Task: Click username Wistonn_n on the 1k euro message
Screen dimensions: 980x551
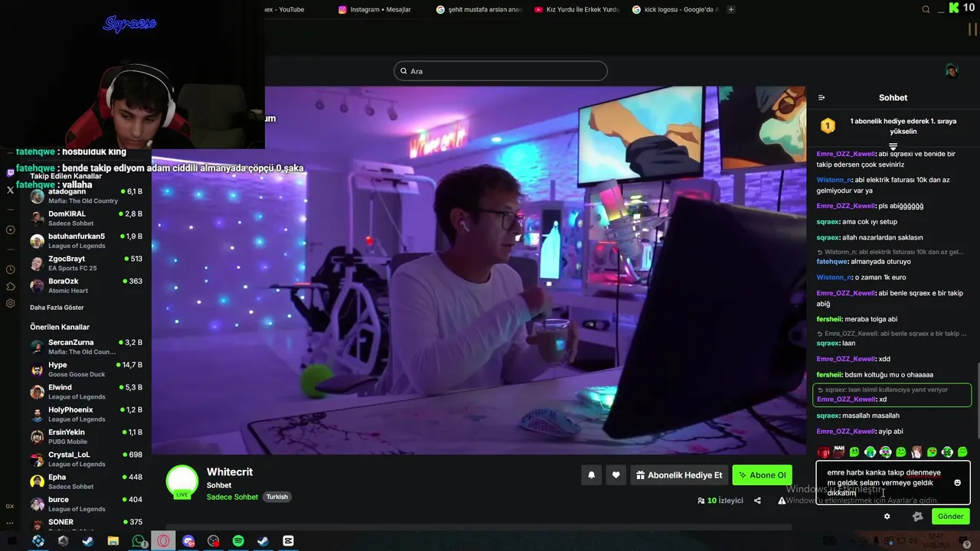Action: coord(834,277)
